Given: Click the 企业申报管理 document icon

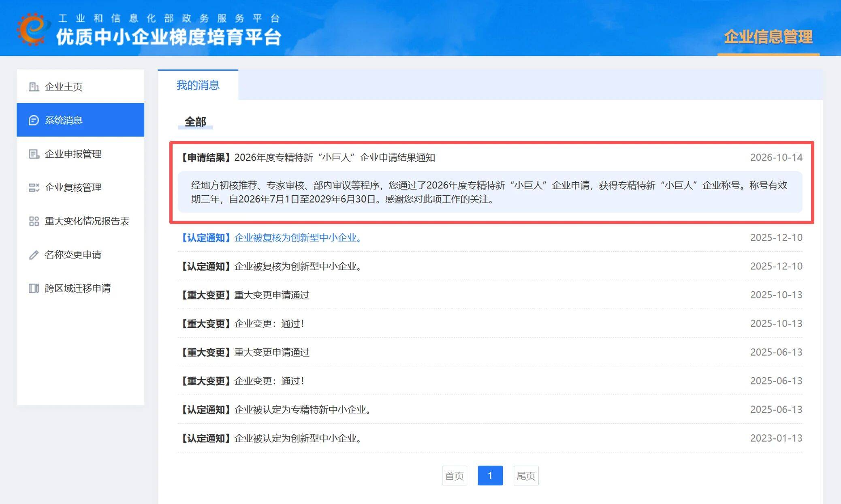Looking at the screenshot, I should [x=34, y=154].
